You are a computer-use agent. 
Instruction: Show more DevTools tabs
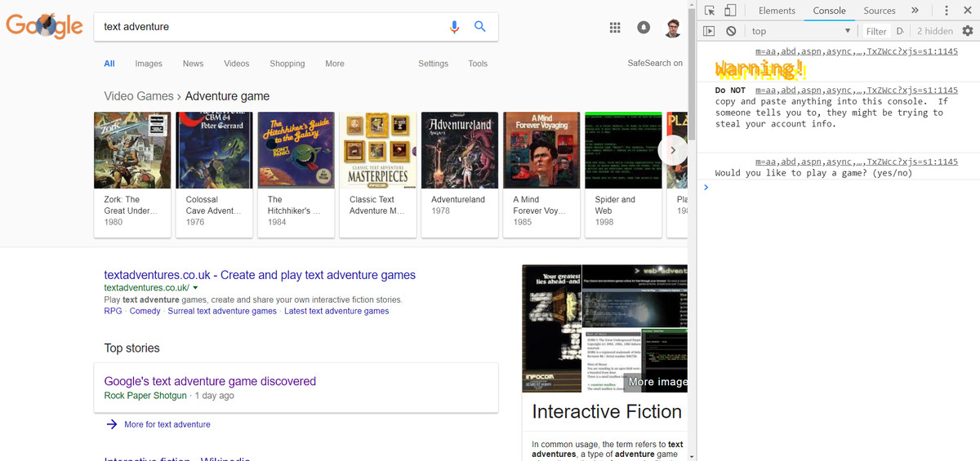pyautogui.click(x=915, y=11)
